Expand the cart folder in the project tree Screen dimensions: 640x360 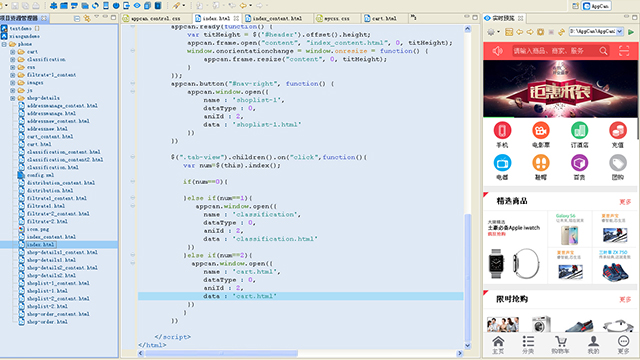coord(12,52)
